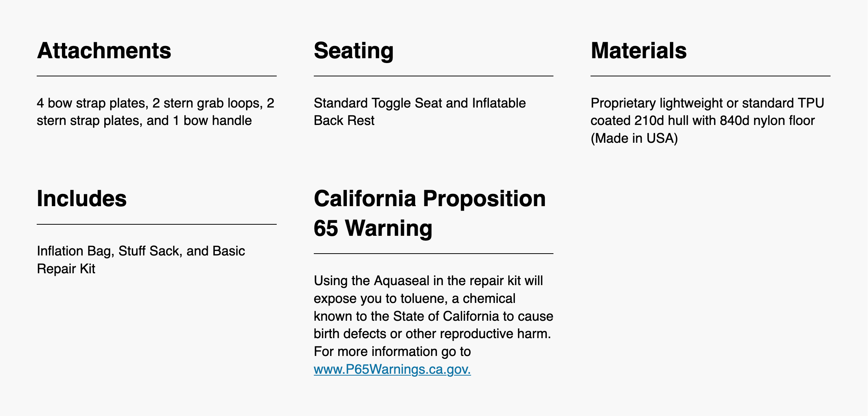868x416 pixels.
Task: Click the divider under Proposition 65 Warning
Action: [433, 254]
